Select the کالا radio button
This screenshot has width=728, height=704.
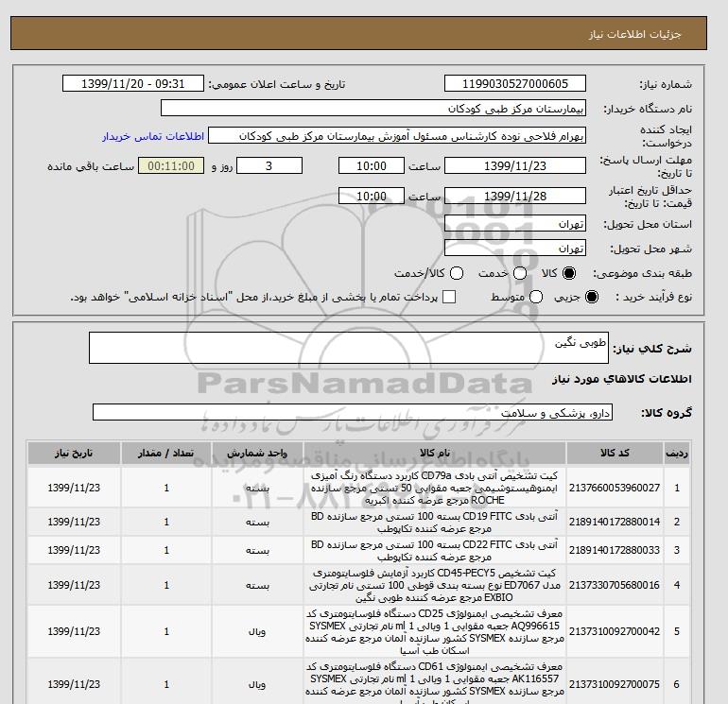click(569, 273)
